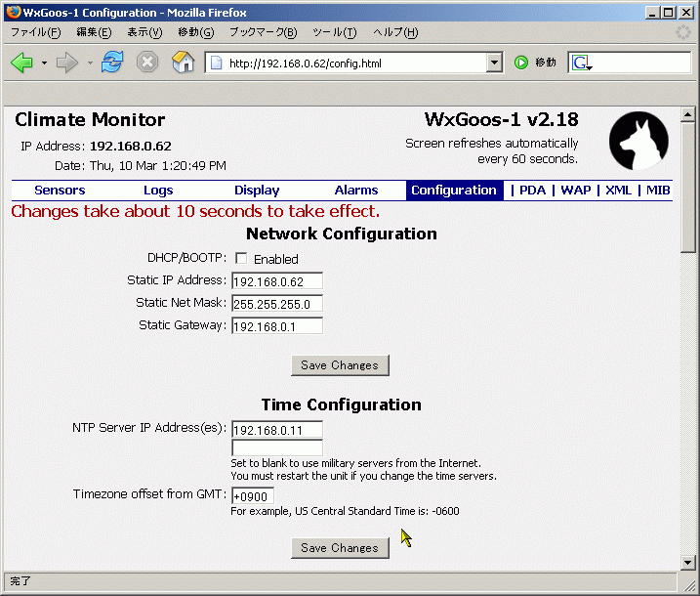Viewport: 700px width, 596px height.
Task: Click the Google search input box
Action: point(641,63)
